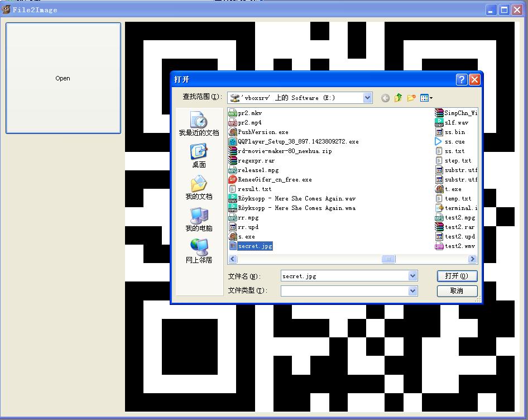
Task: Expand the 文件名 filename dropdown arrow
Action: tap(413, 276)
